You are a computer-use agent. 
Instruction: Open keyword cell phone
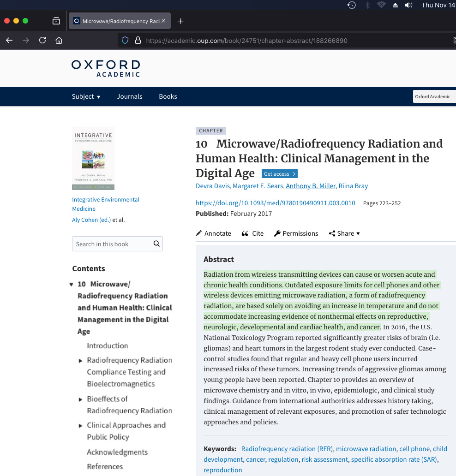pyautogui.click(x=414, y=449)
